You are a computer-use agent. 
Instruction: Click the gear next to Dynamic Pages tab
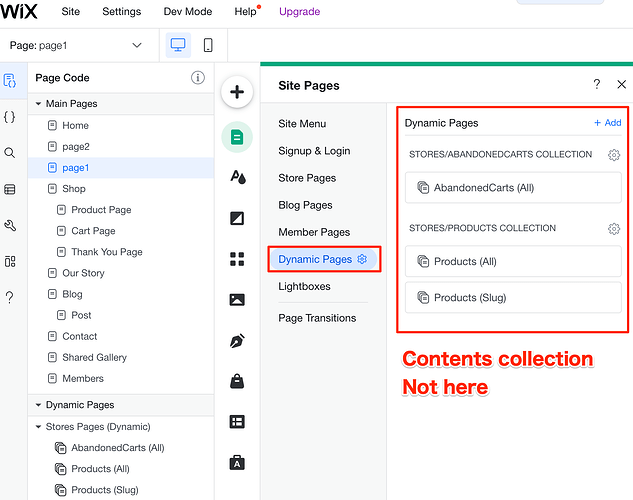[x=362, y=259]
